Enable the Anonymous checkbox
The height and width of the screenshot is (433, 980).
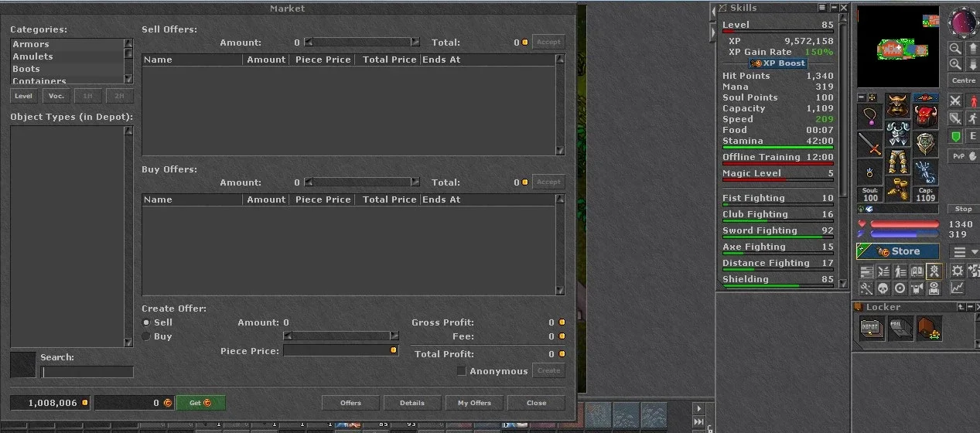click(462, 371)
